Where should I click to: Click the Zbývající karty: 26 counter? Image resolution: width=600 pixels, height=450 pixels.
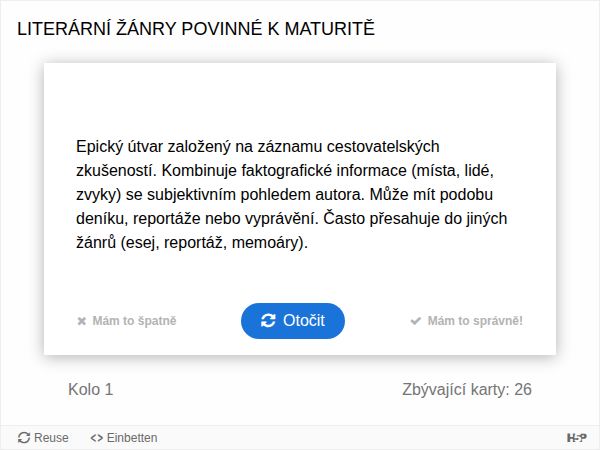coord(466,389)
